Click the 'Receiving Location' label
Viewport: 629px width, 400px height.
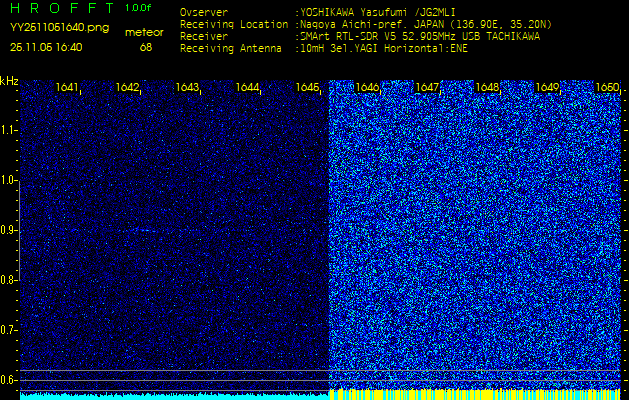(x=234, y=25)
